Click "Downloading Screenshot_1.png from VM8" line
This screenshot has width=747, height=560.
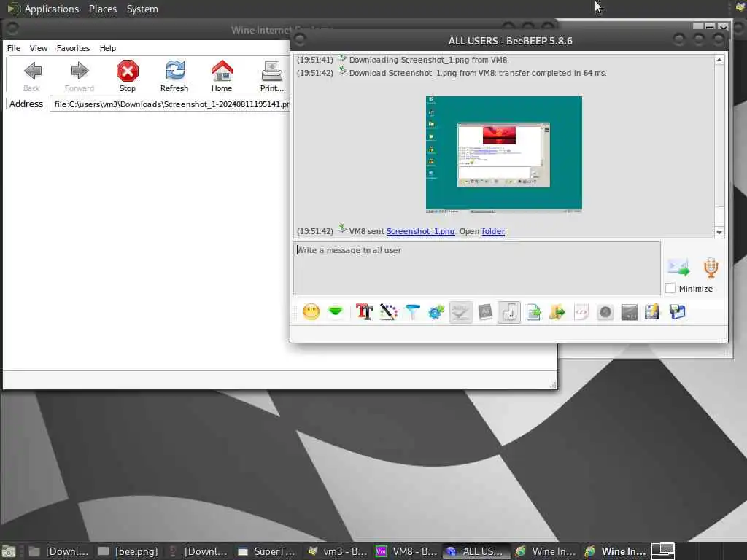coord(428,60)
